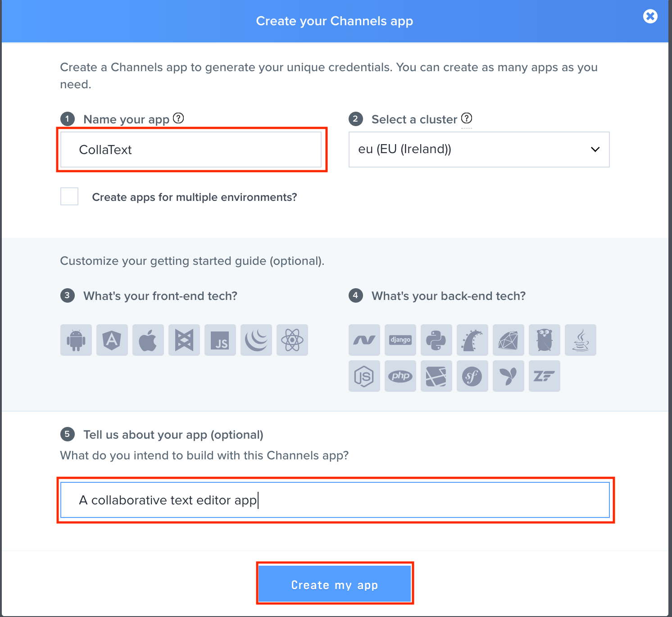The height and width of the screenshot is (617, 672).
Task: Choose the Angular front-end icon
Action: tap(112, 340)
